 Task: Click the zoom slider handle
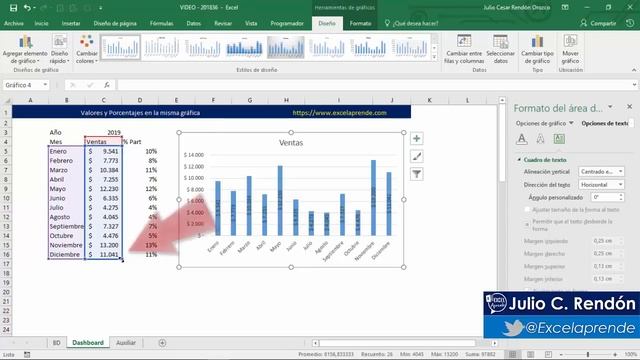[x=588, y=354]
